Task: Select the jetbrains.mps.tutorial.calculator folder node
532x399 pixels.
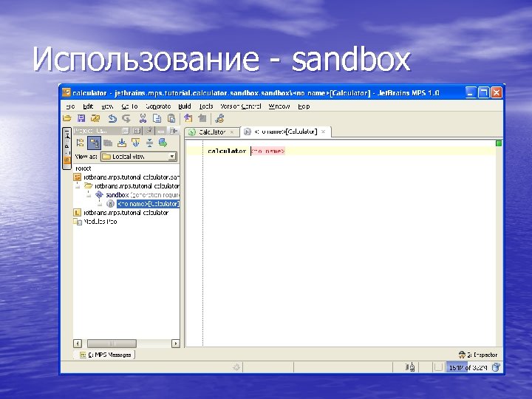Action: click(x=132, y=186)
